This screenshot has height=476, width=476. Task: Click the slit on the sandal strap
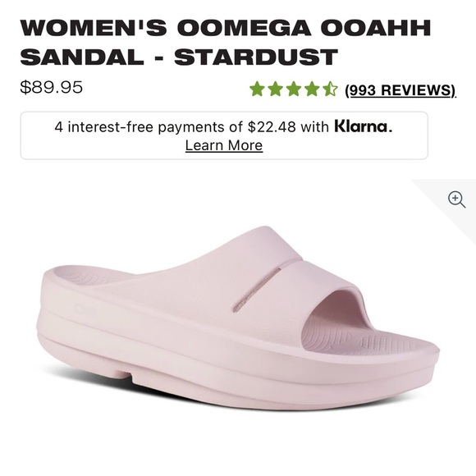click(257, 290)
